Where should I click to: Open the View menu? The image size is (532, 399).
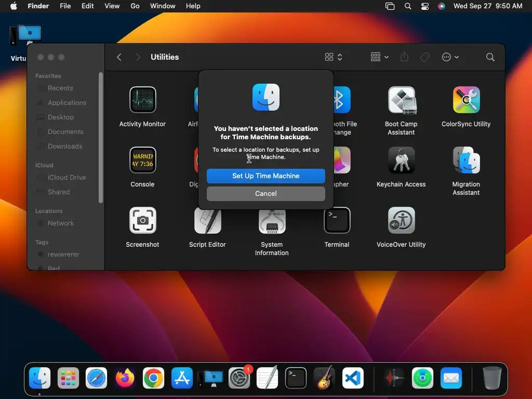(x=112, y=6)
